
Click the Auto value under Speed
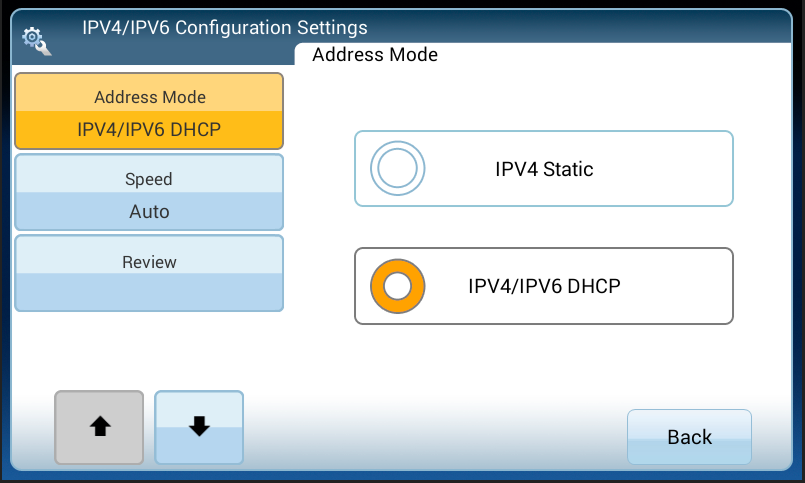coord(149,212)
